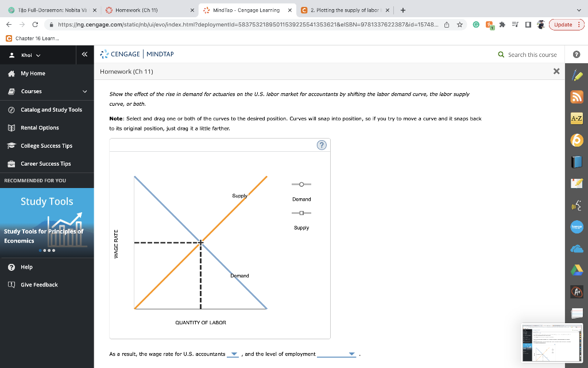
Task: Open the blue cloud storage icon
Action: tap(577, 248)
